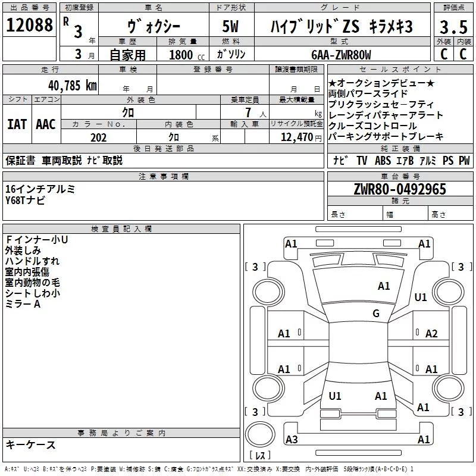Click the A2 mark on the door
476x476 pixels.
(431, 334)
